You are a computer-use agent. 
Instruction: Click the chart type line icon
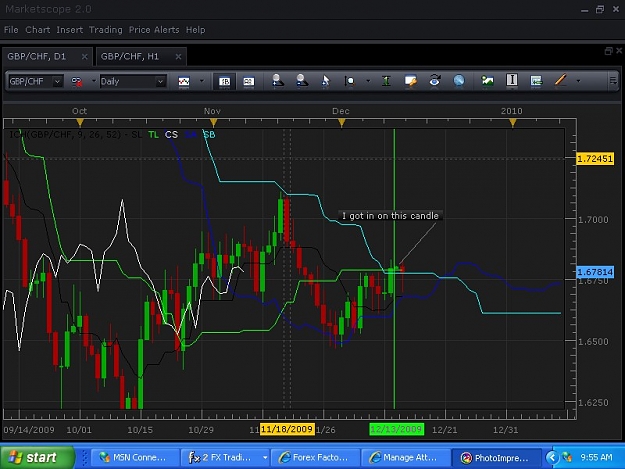click(184, 82)
